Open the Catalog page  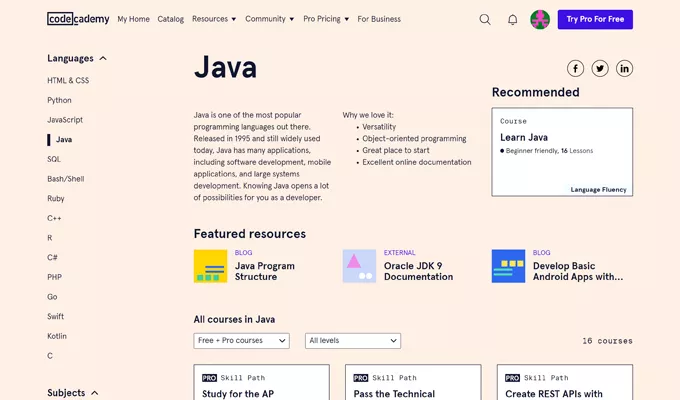coord(170,19)
